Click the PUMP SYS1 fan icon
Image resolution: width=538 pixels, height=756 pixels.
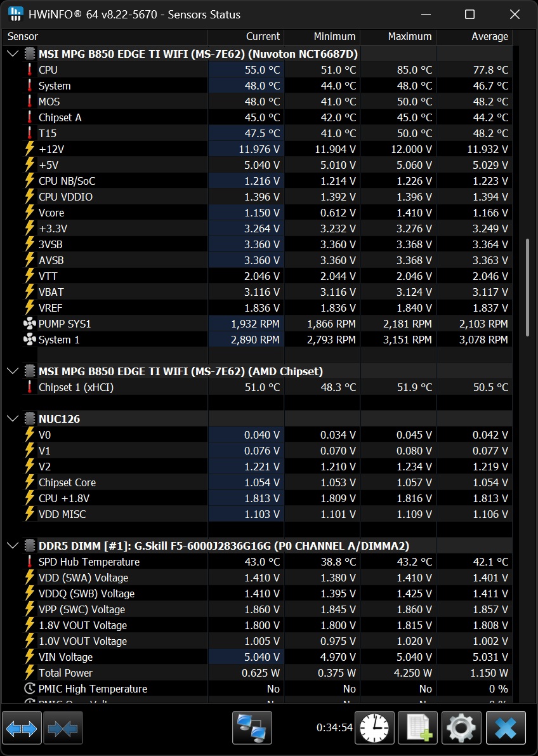tap(29, 324)
